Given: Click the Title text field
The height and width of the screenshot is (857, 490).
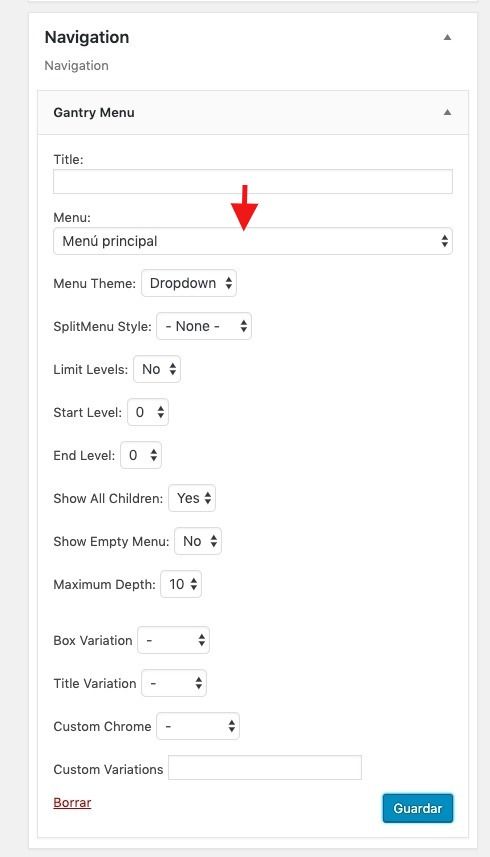Looking at the screenshot, I should (x=253, y=181).
